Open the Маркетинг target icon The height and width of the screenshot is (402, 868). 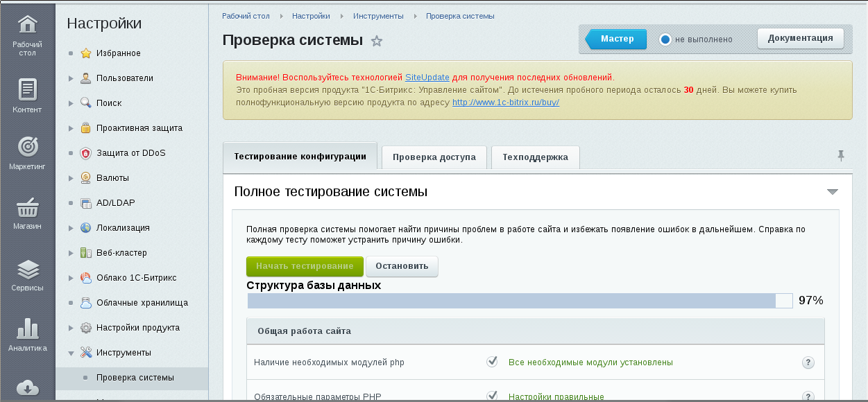pyautogui.click(x=27, y=148)
